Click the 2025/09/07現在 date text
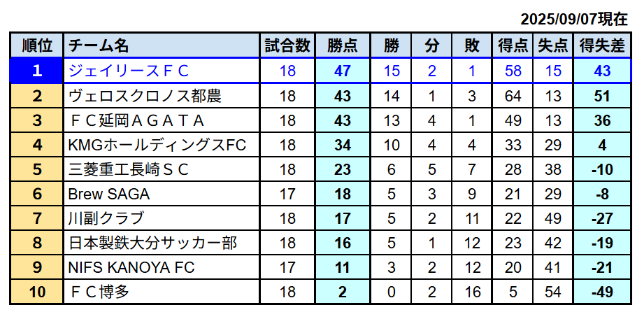 (574, 19)
